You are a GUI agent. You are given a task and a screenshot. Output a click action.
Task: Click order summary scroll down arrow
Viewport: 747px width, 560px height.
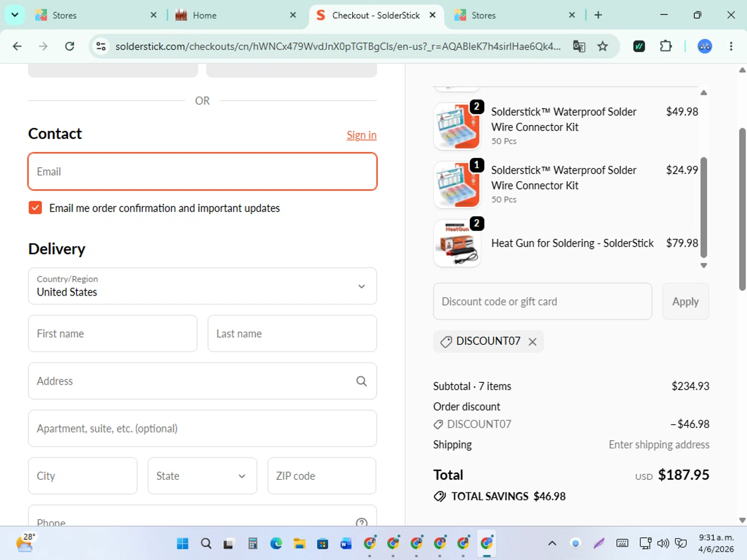click(704, 265)
